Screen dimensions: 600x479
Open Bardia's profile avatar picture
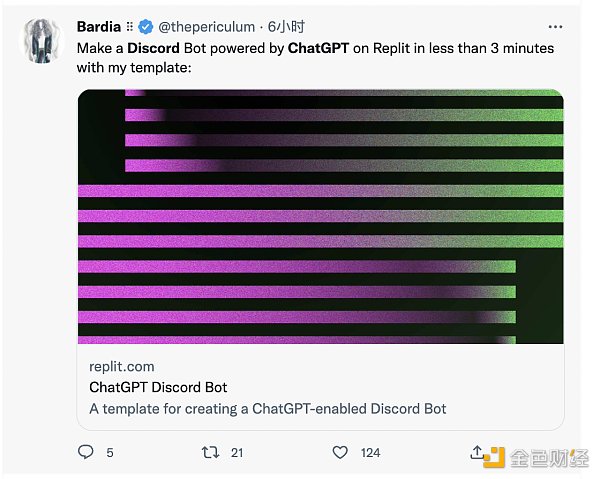[41, 40]
